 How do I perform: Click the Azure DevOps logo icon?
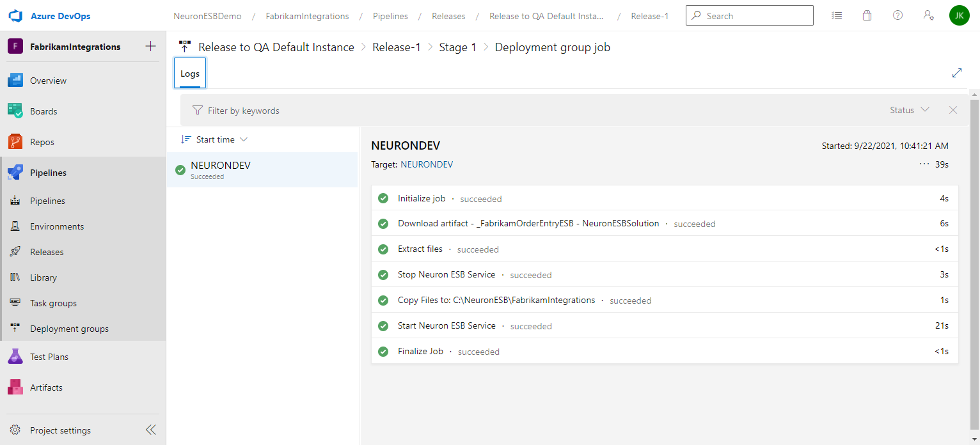[x=15, y=15]
